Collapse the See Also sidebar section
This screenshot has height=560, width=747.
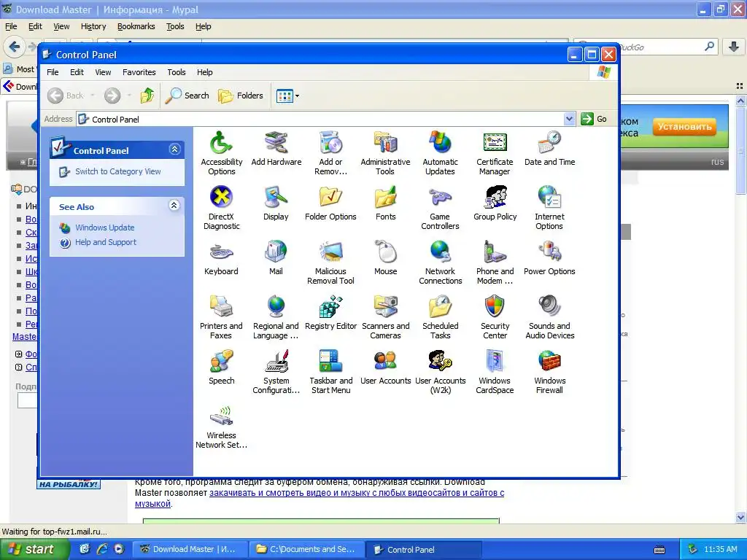[174, 206]
